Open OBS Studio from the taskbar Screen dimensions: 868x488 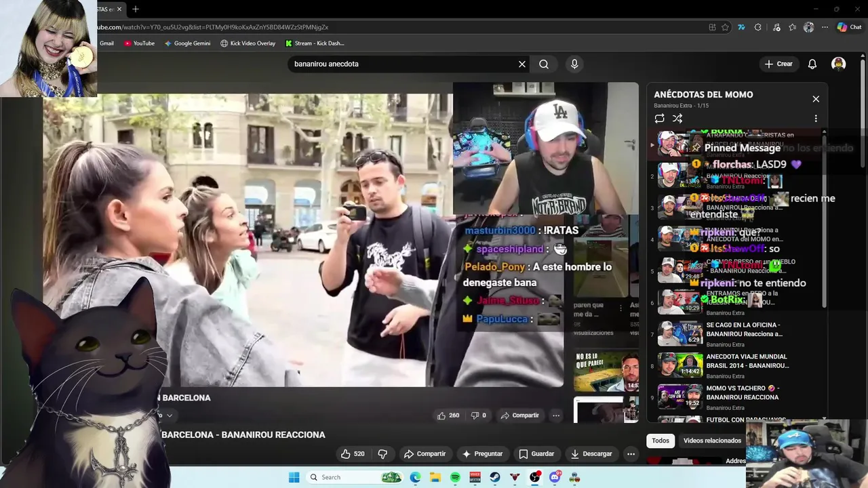(535, 477)
